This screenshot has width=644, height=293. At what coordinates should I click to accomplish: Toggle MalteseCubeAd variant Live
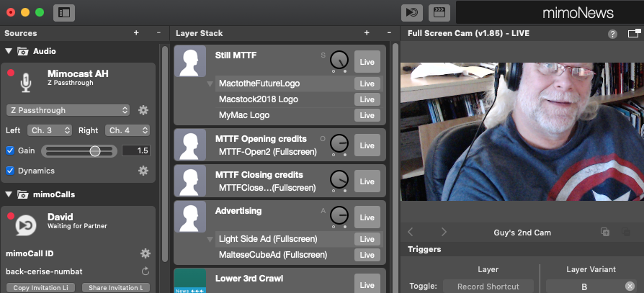367,255
